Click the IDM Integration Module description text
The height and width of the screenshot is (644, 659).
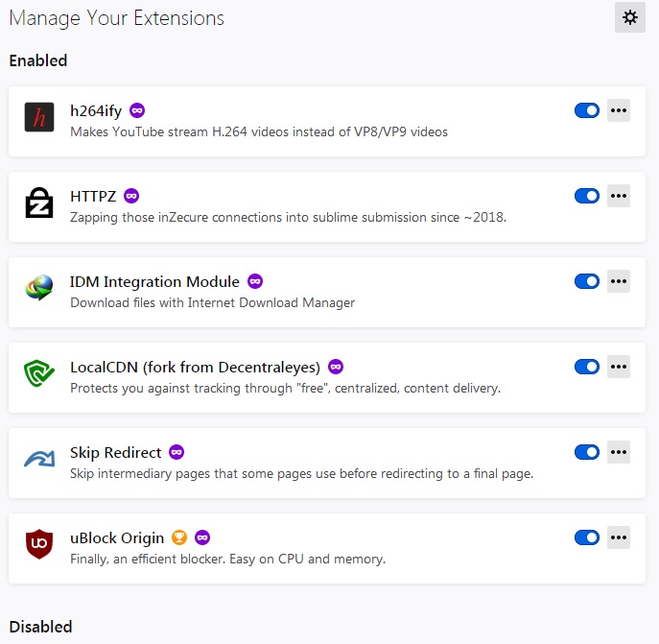[212, 302]
